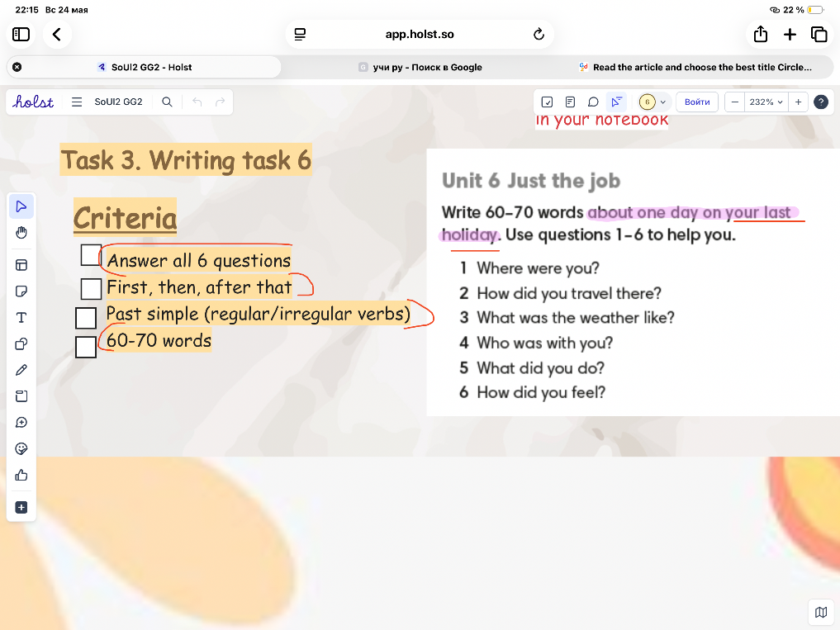Image resolution: width=840 pixels, height=630 pixels.
Task: Zoom in with plus button
Action: click(x=798, y=102)
